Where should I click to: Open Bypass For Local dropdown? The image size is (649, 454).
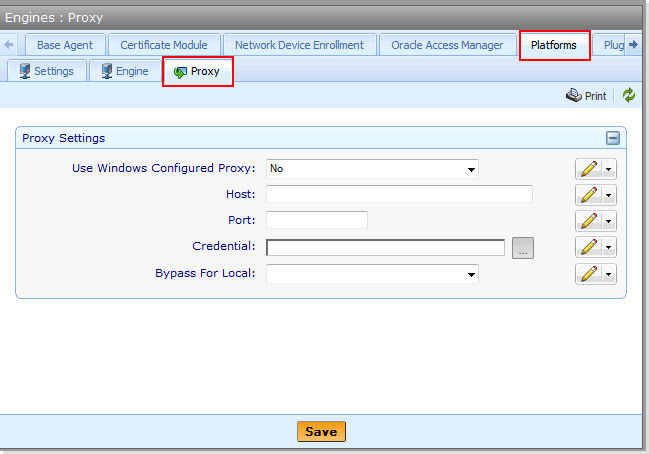coord(471,274)
